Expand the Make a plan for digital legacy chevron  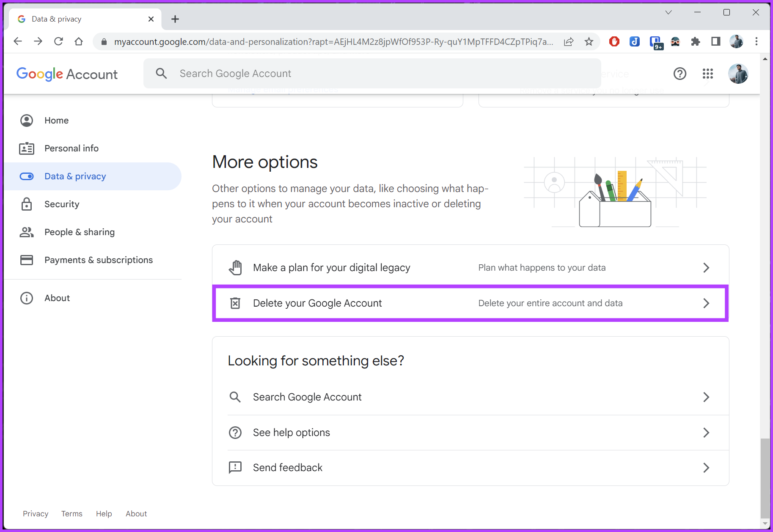coord(706,268)
